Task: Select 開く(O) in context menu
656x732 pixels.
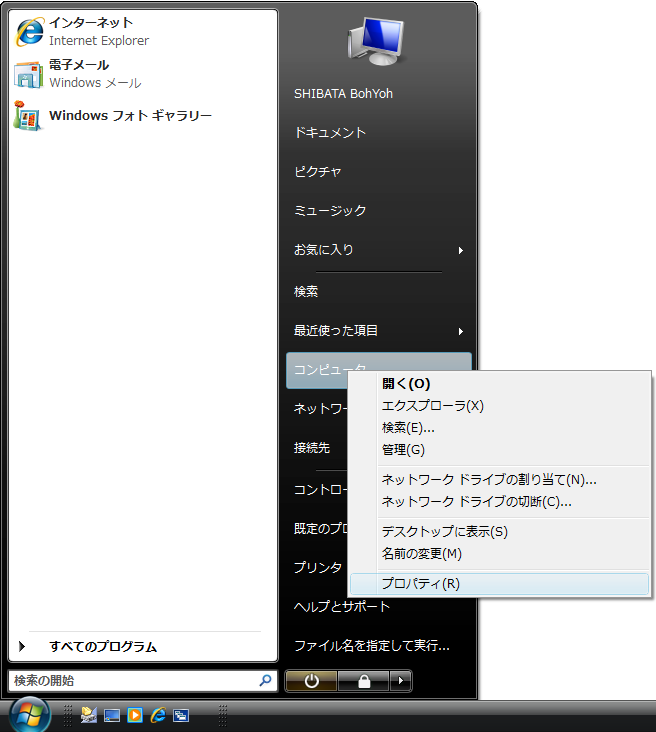Action: click(x=499, y=384)
